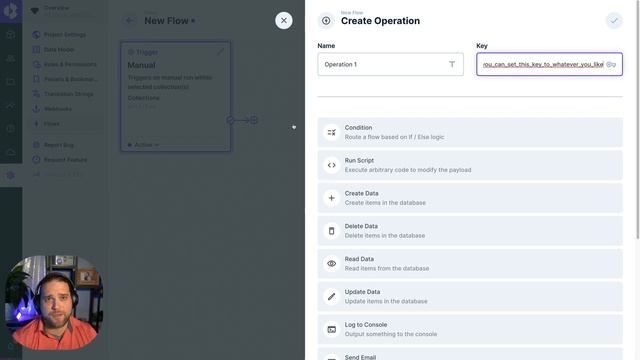
Task: Click the Project Settings globe icon
Action: (x=36, y=35)
